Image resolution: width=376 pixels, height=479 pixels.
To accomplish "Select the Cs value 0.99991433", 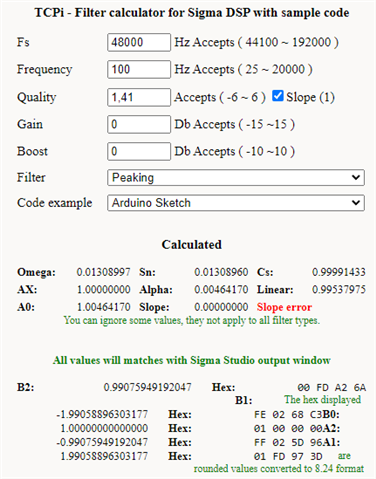I will pyautogui.click(x=339, y=272).
